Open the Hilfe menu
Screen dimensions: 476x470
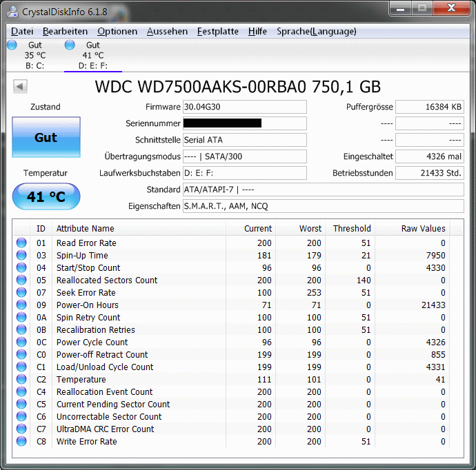point(257,31)
